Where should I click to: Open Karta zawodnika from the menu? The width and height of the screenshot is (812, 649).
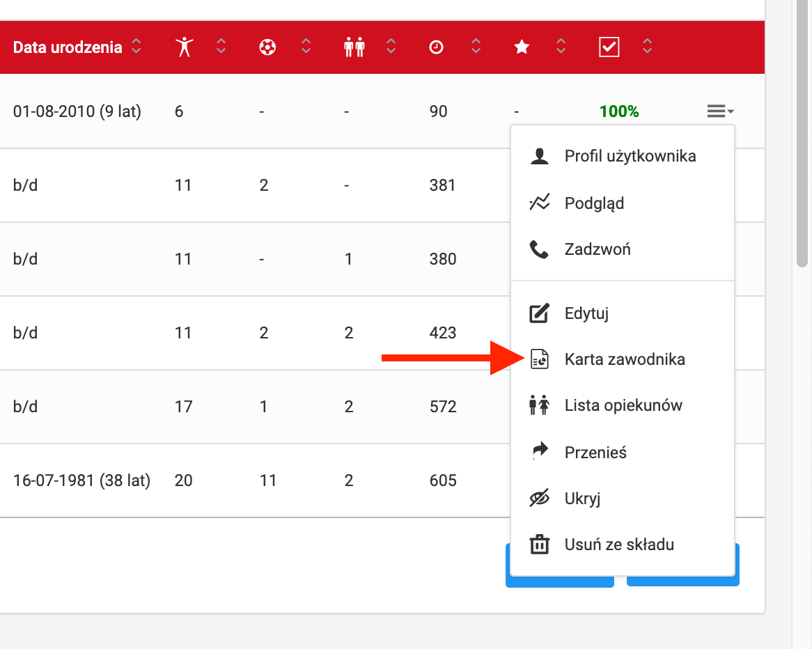[624, 359]
